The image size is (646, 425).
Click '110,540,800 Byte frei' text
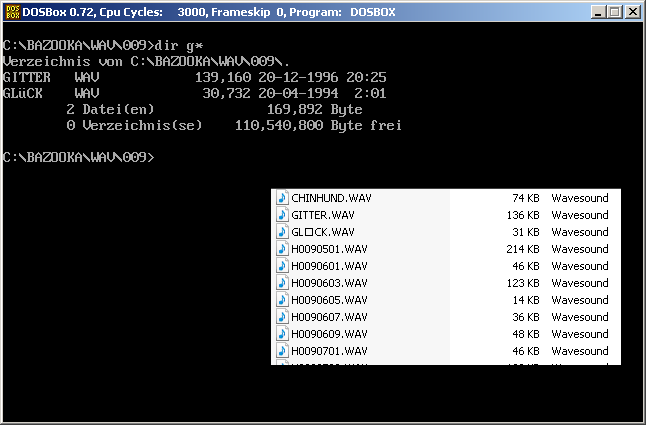318,126
